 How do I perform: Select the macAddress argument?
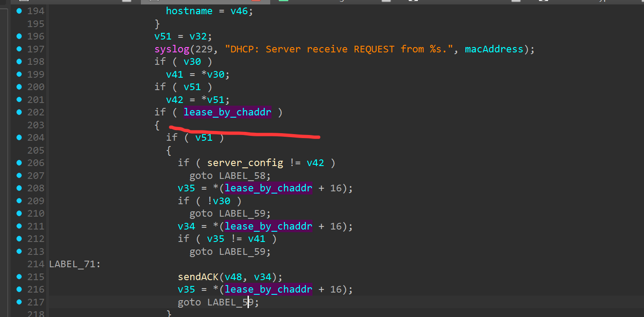click(494, 49)
